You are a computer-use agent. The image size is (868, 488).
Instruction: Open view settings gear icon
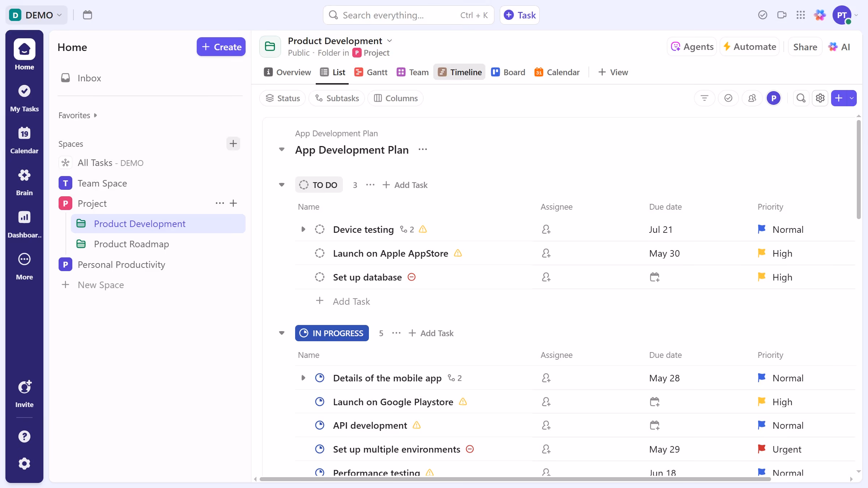coord(820,98)
